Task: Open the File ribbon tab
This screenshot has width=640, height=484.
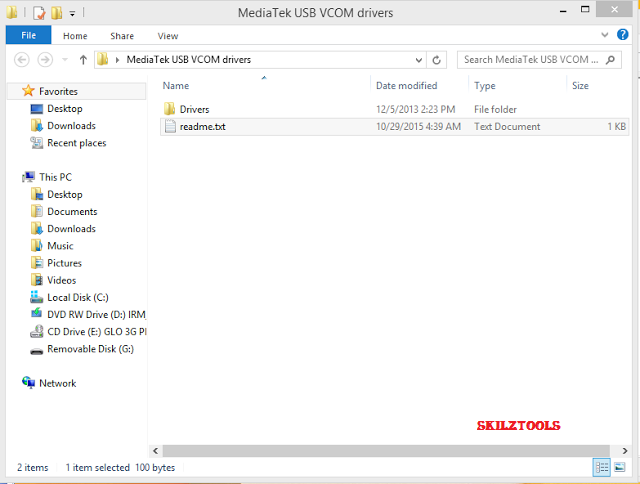Action: point(29,35)
